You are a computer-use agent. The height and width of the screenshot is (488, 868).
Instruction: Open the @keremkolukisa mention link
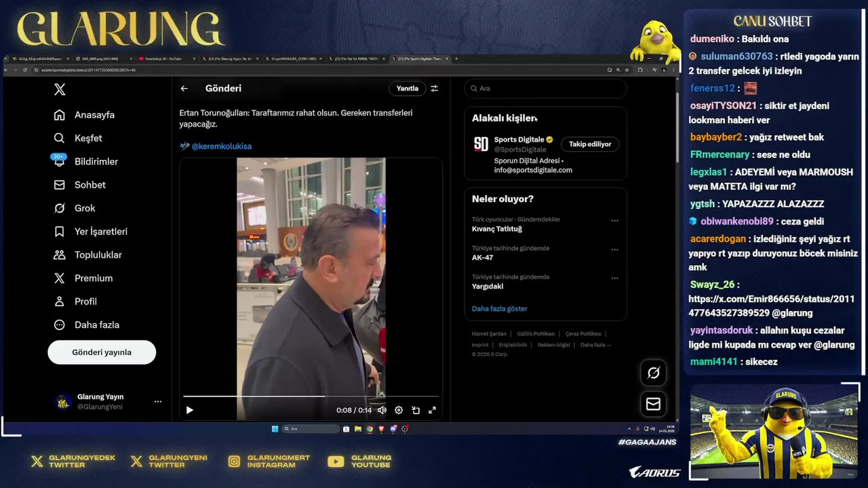point(221,146)
